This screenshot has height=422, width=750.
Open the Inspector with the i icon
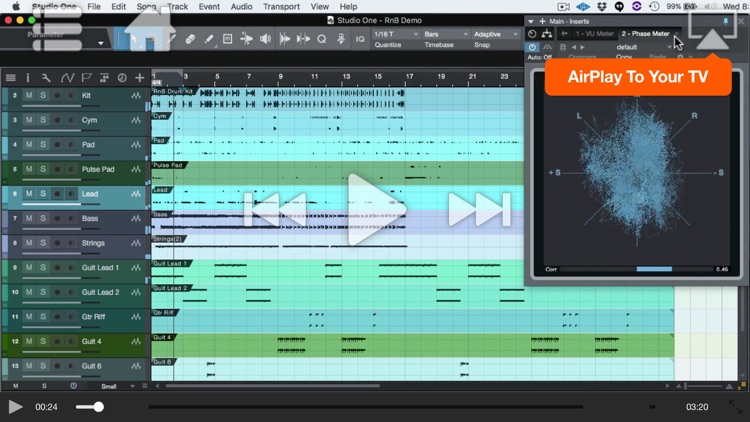coord(28,78)
